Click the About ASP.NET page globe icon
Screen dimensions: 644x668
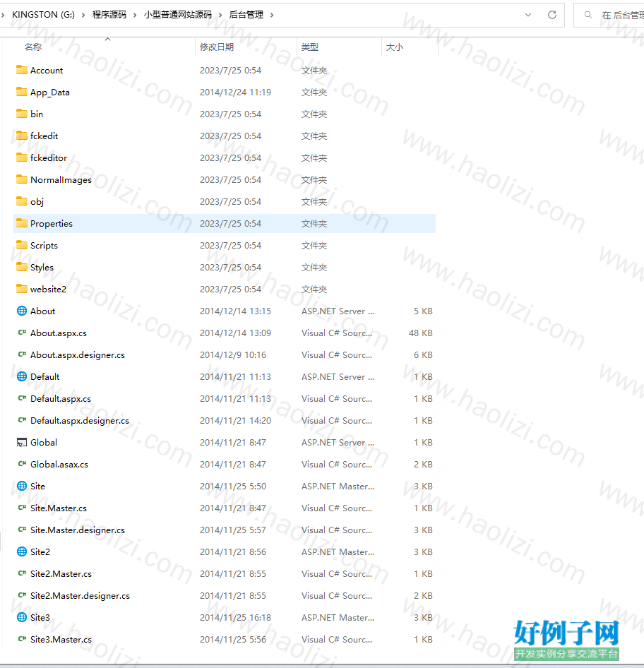pyautogui.click(x=22, y=311)
